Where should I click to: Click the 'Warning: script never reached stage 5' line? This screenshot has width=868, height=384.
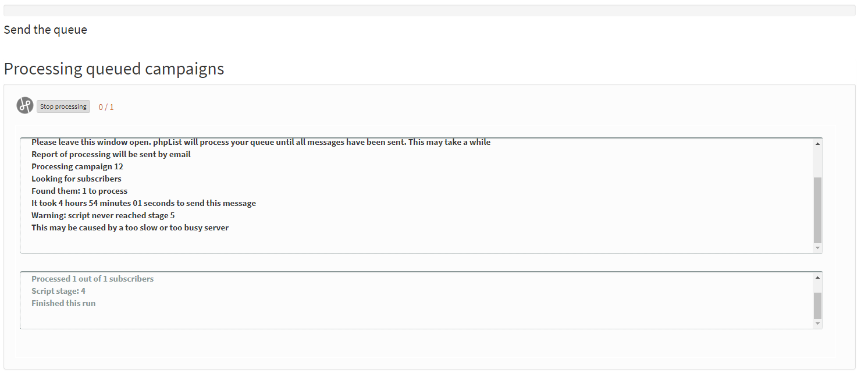pos(103,215)
